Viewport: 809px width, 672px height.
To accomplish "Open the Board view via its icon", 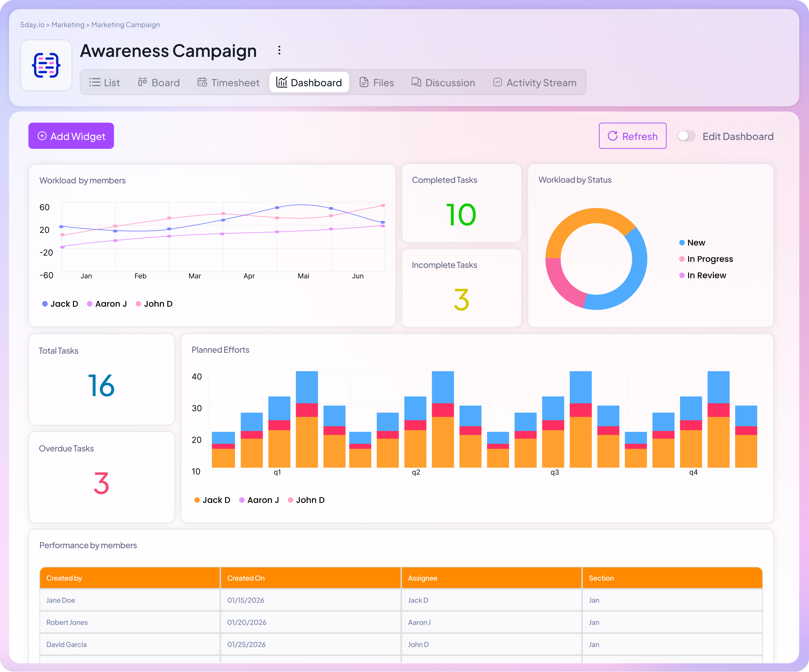I will point(142,82).
